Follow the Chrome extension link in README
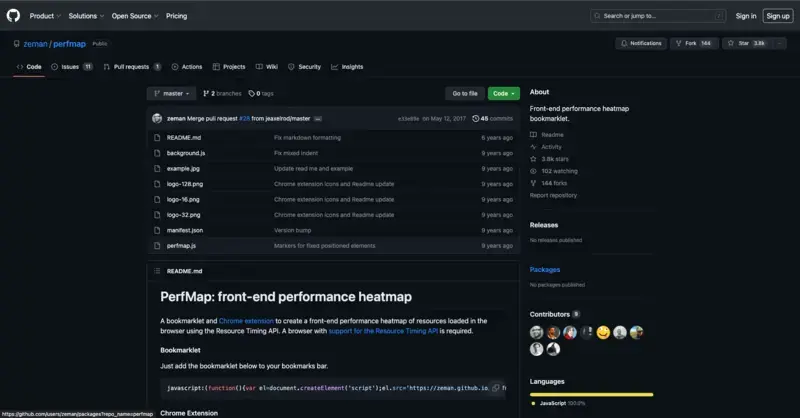This screenshot has height=418, width=800. [x=246, y=321]
